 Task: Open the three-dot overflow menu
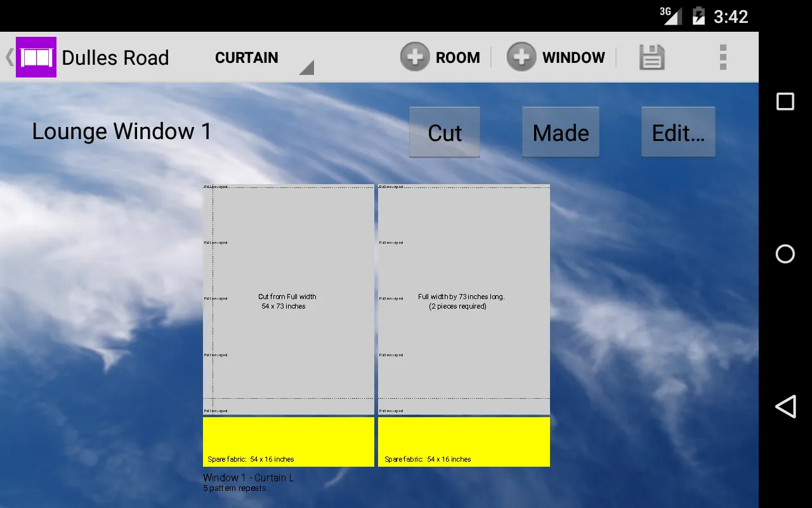pos(723,57)
